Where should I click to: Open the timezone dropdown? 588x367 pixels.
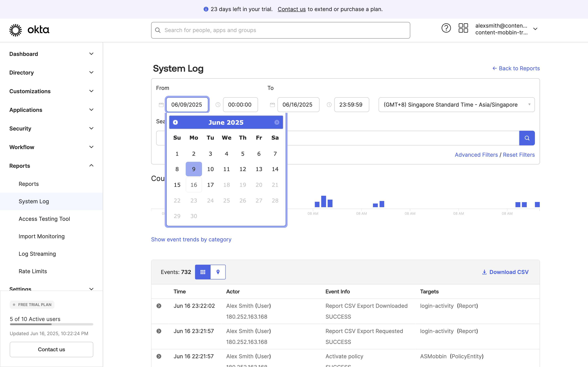[456, 105]
